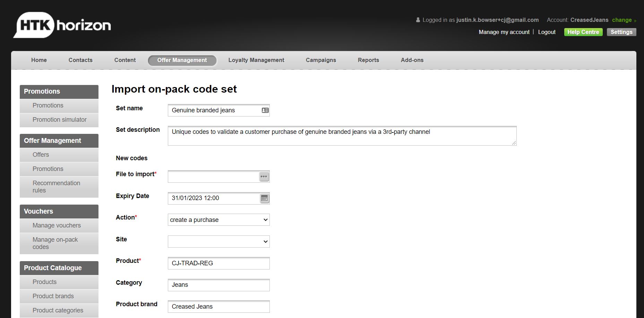Click the change account link

624,20
